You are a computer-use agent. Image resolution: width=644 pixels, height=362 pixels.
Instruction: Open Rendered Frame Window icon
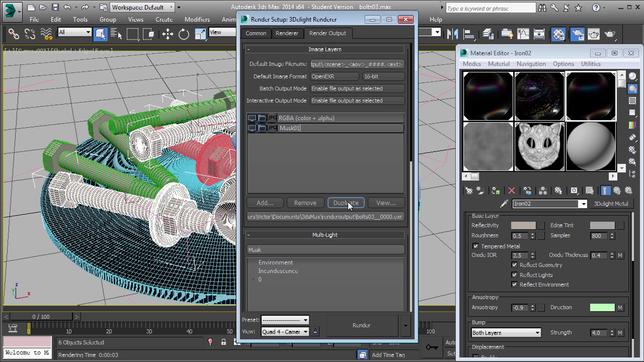pos(594,34)
